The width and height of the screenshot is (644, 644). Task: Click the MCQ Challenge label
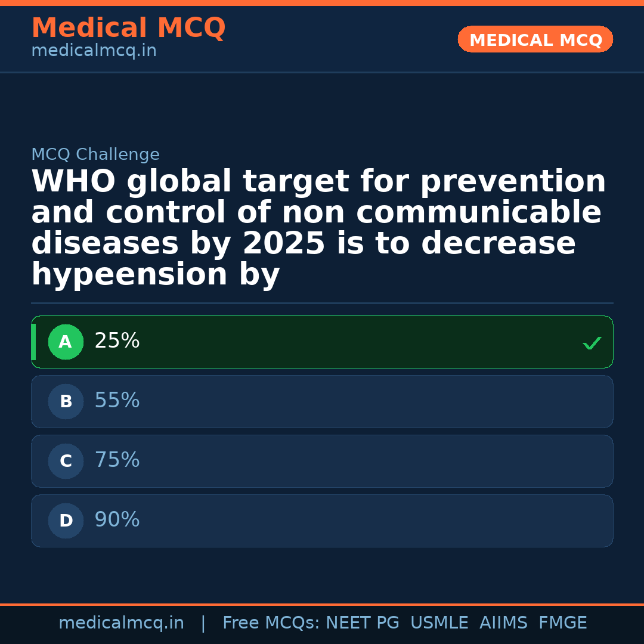[x=95, y=155]
